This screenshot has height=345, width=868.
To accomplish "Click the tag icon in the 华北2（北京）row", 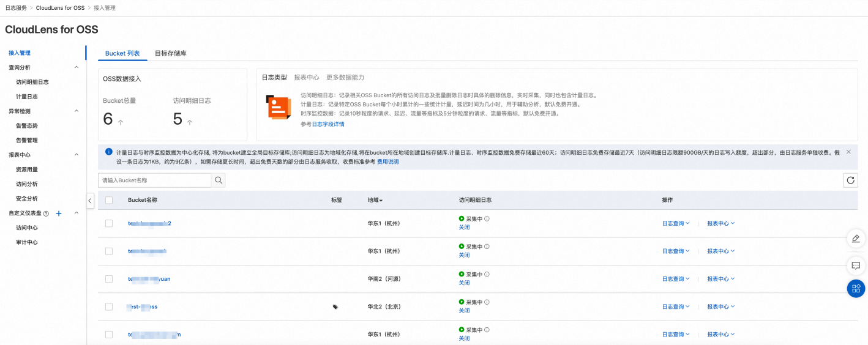I will (x=335, y=306).
